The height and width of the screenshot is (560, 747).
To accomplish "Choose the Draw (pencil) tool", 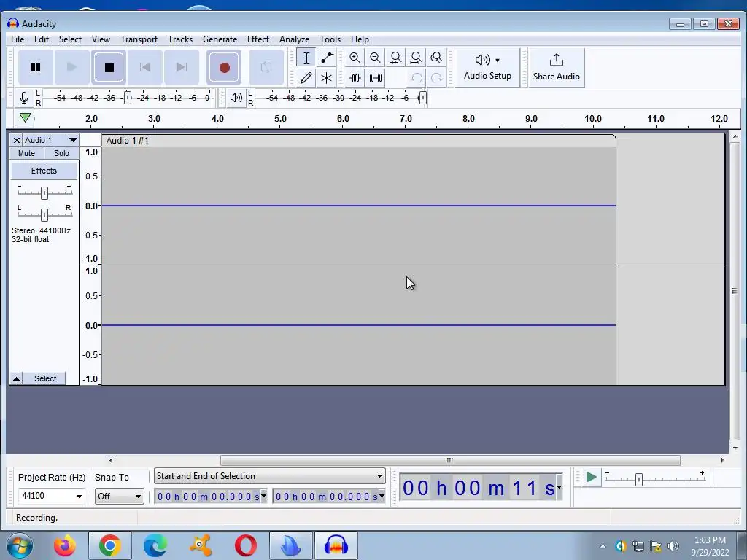I will pyautogui.click(x=306, y=77).
